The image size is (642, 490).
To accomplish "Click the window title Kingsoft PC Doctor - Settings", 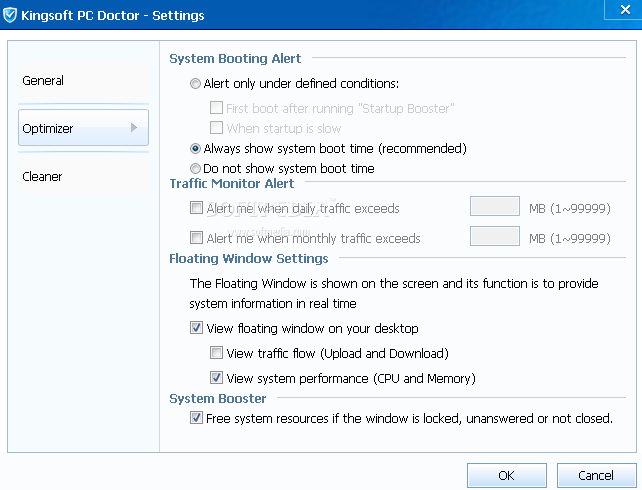I will tap(113, 16).
